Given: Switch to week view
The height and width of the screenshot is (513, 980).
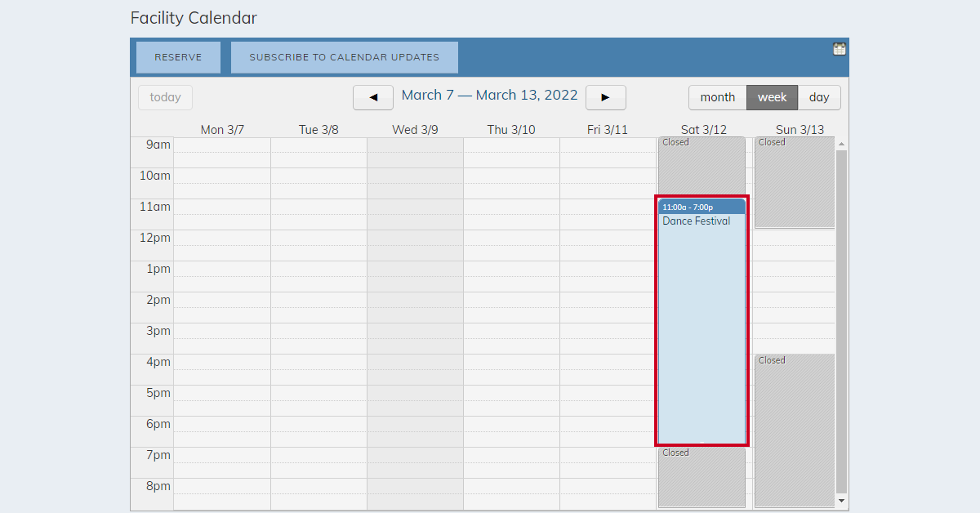Looking at the screenshot, I should click(773, 97).
